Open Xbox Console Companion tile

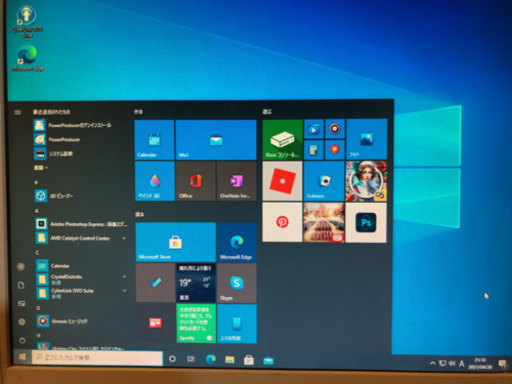point(282,139)
